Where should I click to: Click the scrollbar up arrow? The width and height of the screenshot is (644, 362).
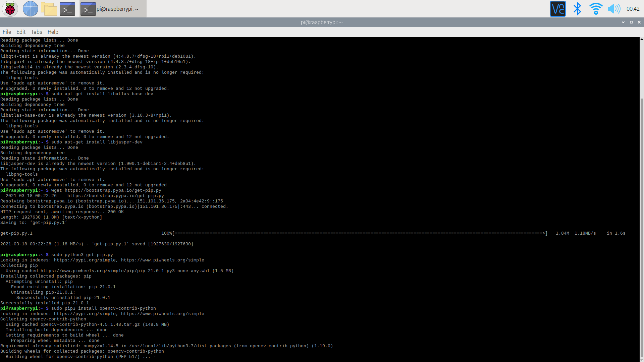(642, 39)
